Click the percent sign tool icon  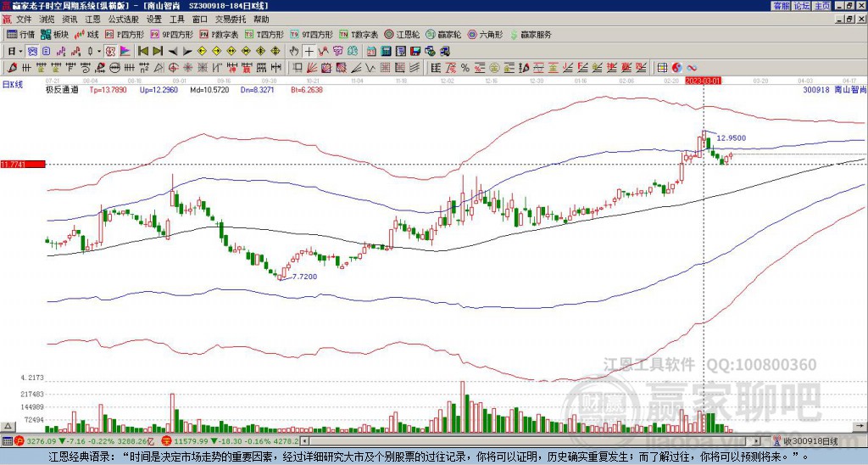pyautogui.click(x=465, y=68)
